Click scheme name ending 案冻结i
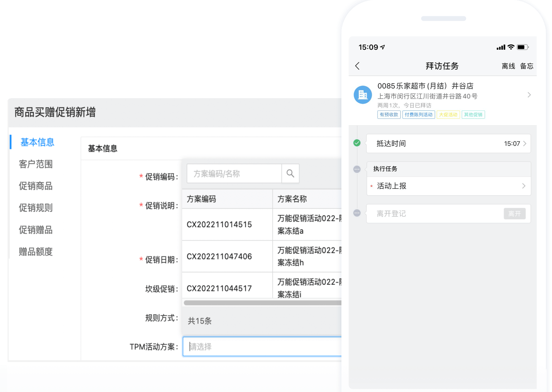This screenshot has width=552, height=392. point(309,288)
